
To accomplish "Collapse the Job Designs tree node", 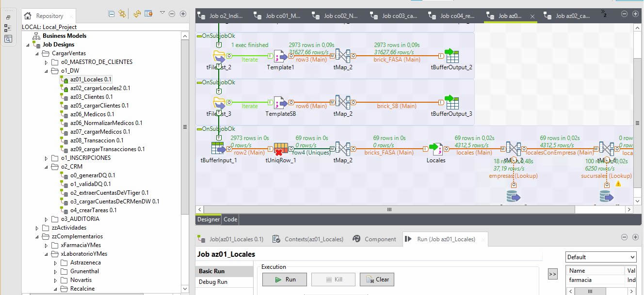I will coord(27,45).
